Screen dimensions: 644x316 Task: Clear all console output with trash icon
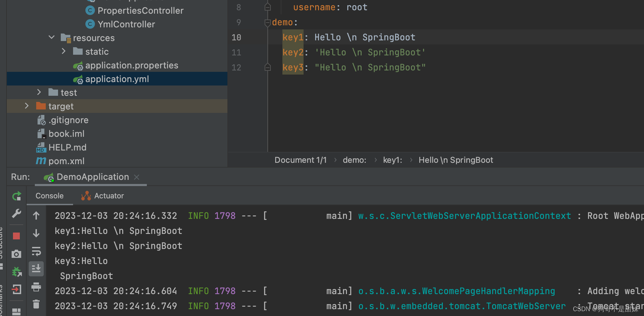point(36,304)
